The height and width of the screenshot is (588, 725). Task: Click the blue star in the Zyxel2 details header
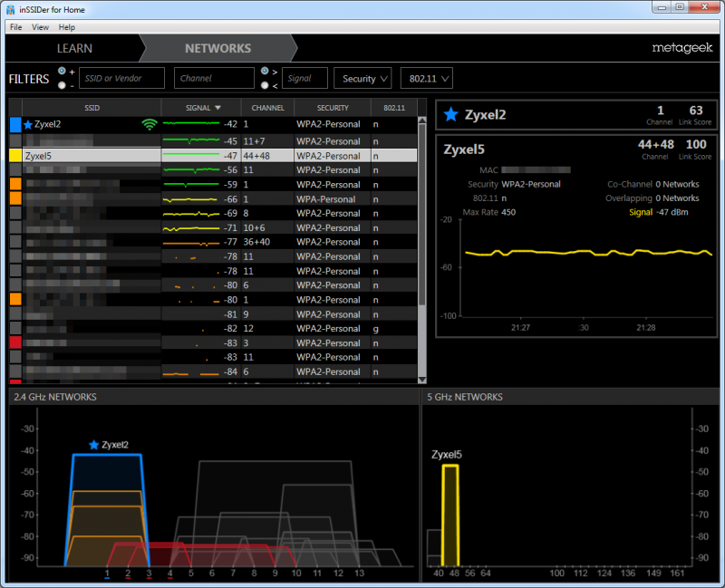(x=450, y=114)
